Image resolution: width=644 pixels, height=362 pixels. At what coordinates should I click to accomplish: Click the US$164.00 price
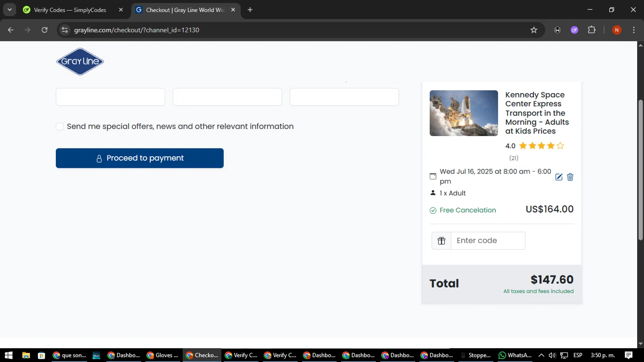tap(550, 209)
